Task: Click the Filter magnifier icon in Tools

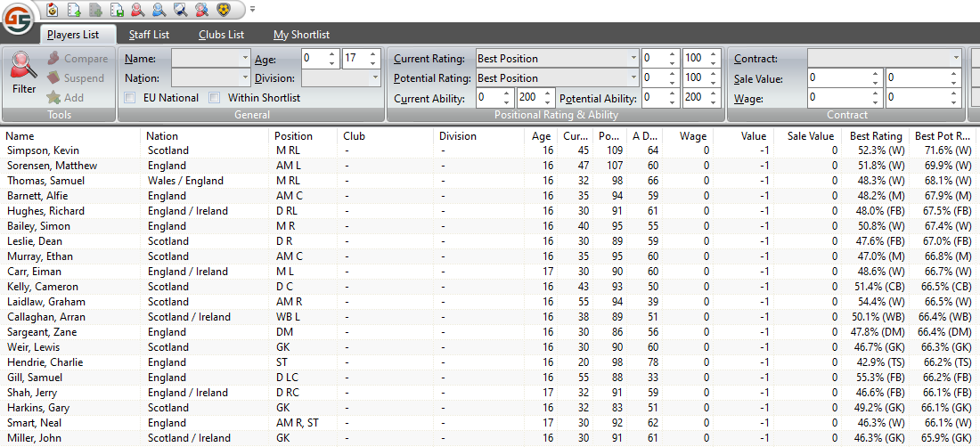Action: pyautogui.click(x=24, y=69)
